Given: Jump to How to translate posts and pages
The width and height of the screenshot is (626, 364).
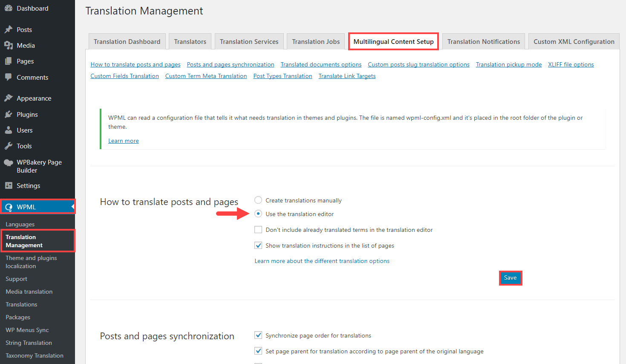Looking at the screenshot, I should click(x=136, y=64).
